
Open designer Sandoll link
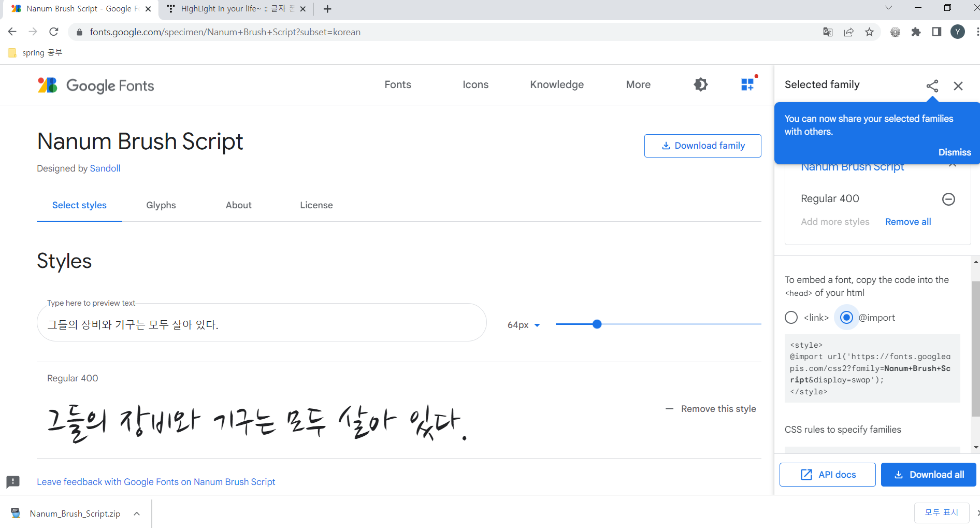click(105, 168)
